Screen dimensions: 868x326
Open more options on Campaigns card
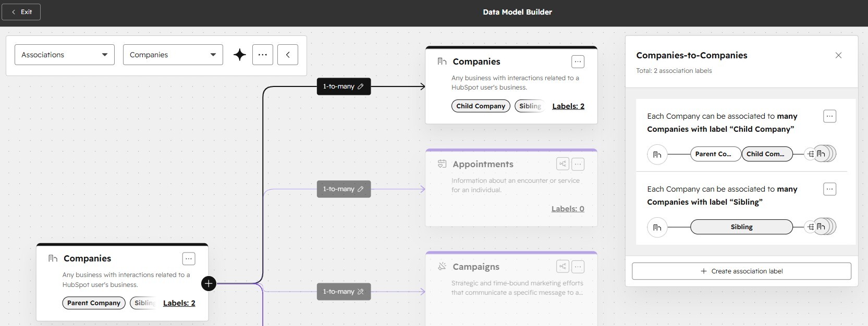click(578, 267)
